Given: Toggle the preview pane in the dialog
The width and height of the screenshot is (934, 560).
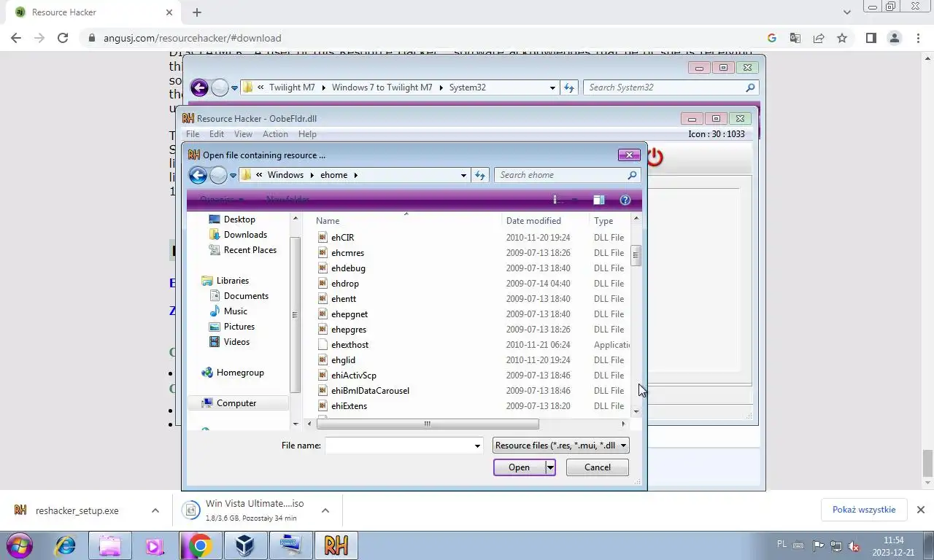Looking at the screenshot, I should tap(598, 200).
